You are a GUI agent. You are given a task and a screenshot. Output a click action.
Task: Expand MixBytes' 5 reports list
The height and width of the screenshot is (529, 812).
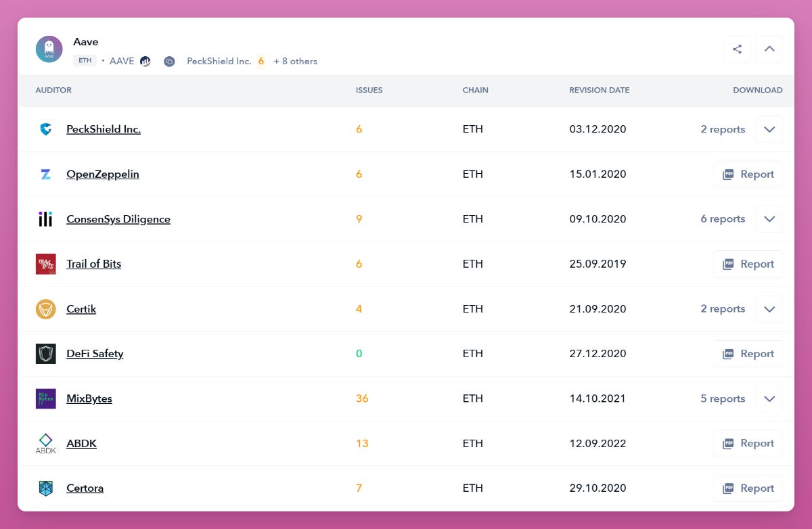click(769, 398)
